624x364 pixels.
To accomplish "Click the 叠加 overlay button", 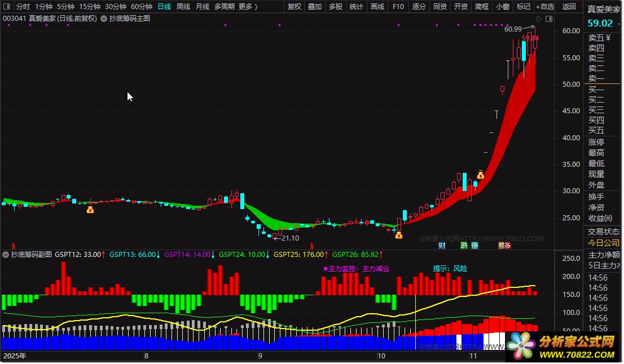I will (x=315, y=7).
